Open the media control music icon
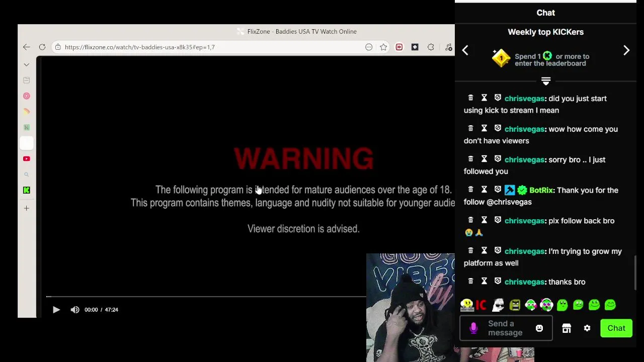 [x=448, y=47]
